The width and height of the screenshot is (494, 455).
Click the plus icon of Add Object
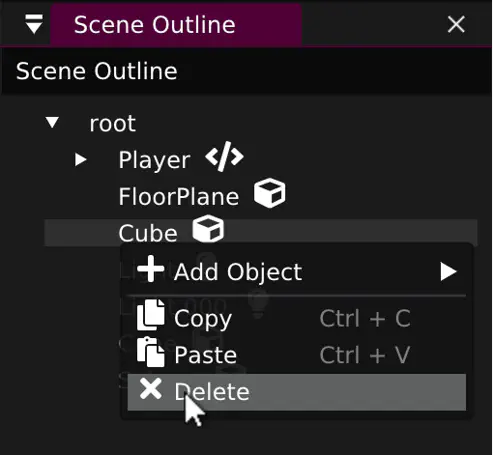point(151,269)
